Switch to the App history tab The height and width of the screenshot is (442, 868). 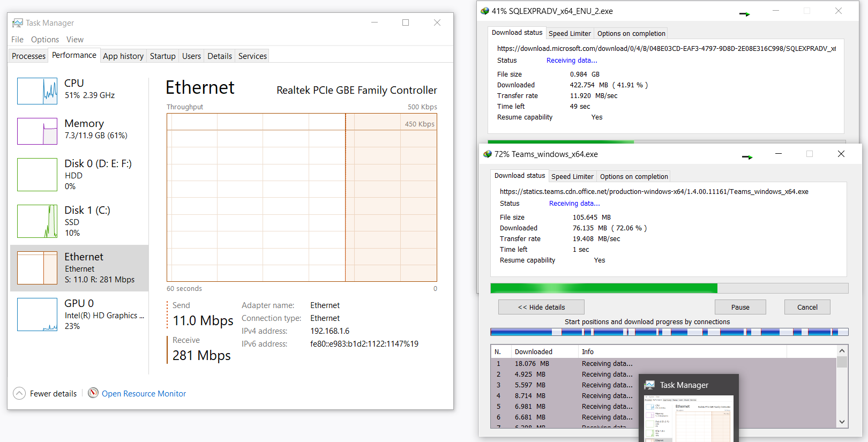[x=123, y=56]
